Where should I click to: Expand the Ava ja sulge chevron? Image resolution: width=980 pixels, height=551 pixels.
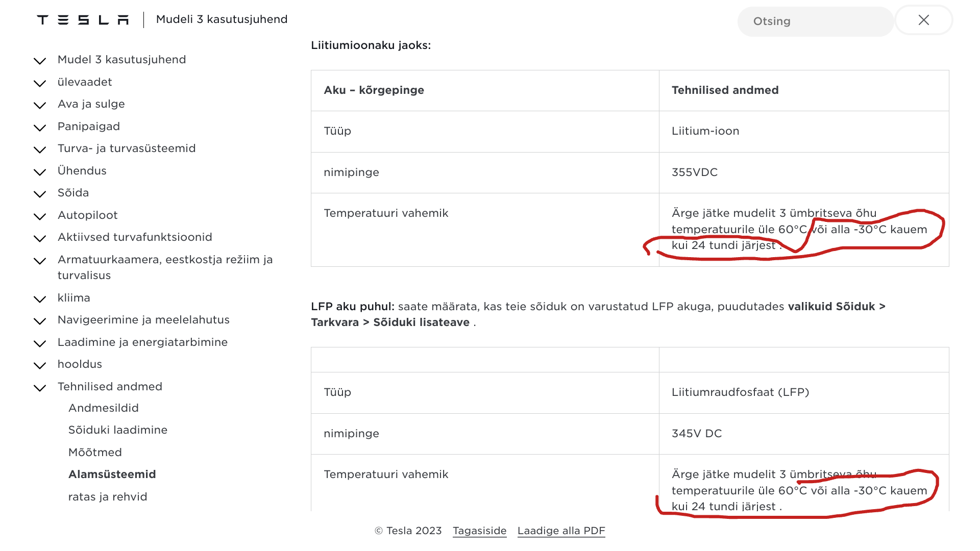pyautogui.click(x=40, y=105)
